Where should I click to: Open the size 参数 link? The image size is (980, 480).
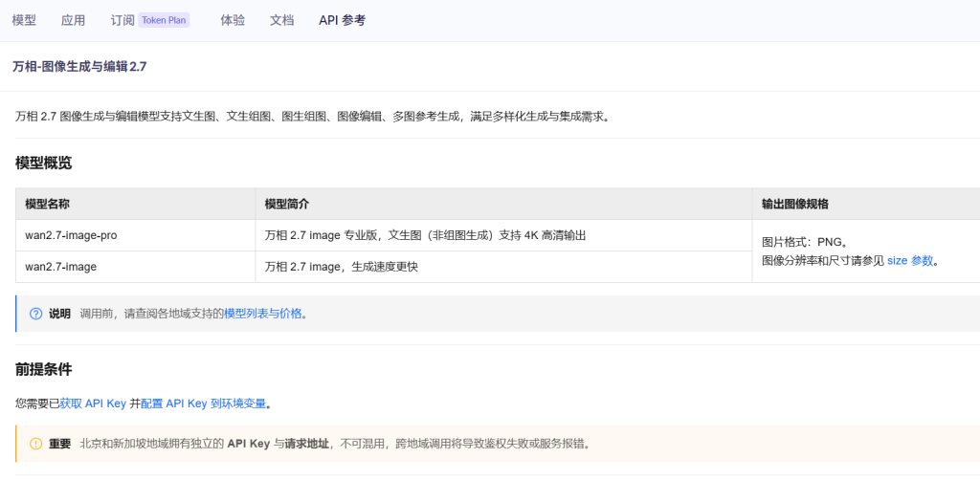[x=909, y=260]
